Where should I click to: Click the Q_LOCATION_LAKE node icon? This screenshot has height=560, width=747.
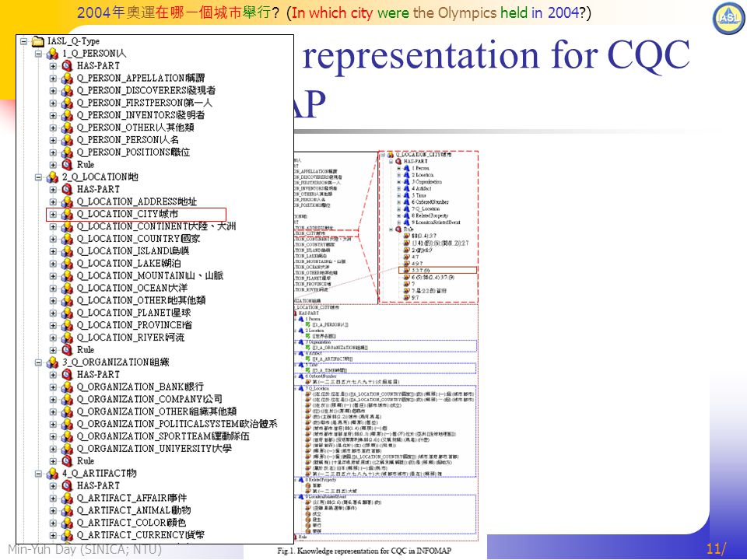tap(67, 264)
